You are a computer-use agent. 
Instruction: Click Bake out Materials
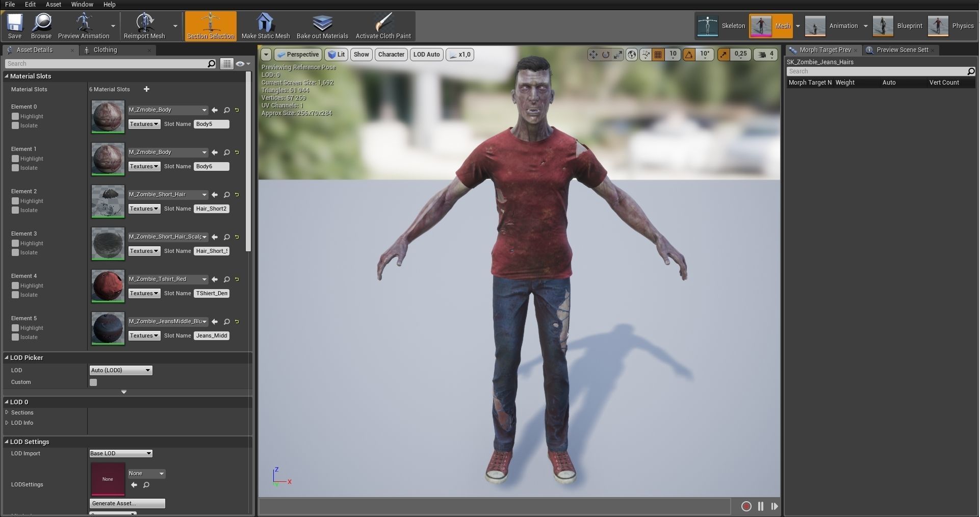point(322,25)
